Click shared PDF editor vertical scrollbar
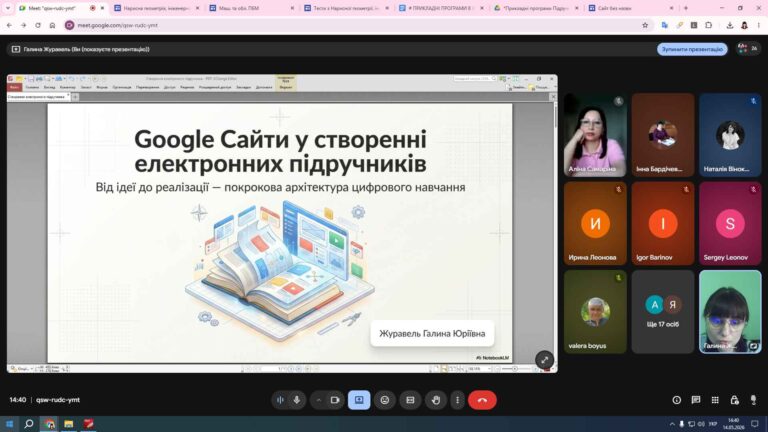This screenshot has height=432, width=768. pyautogui.click(x=555, y=232)
